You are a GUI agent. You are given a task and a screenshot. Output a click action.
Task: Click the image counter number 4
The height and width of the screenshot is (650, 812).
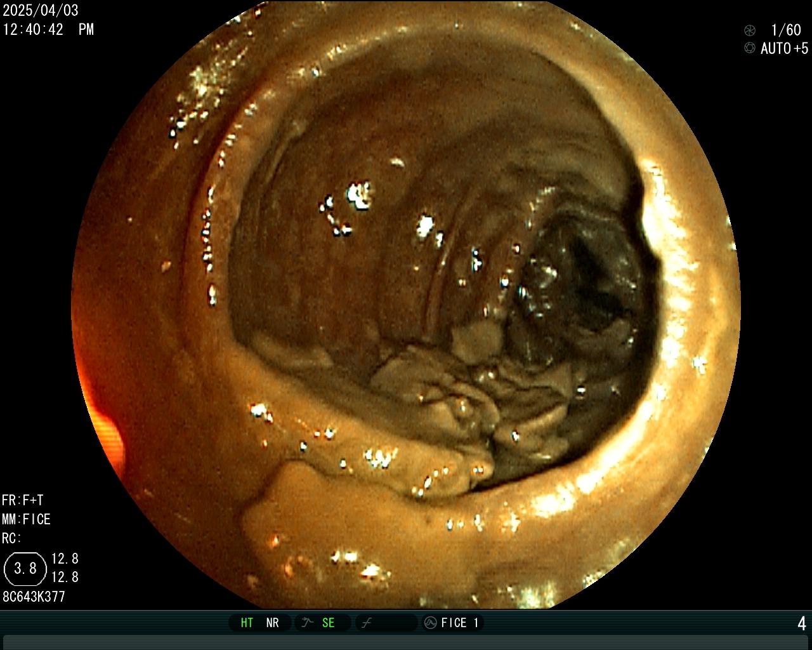802,623
